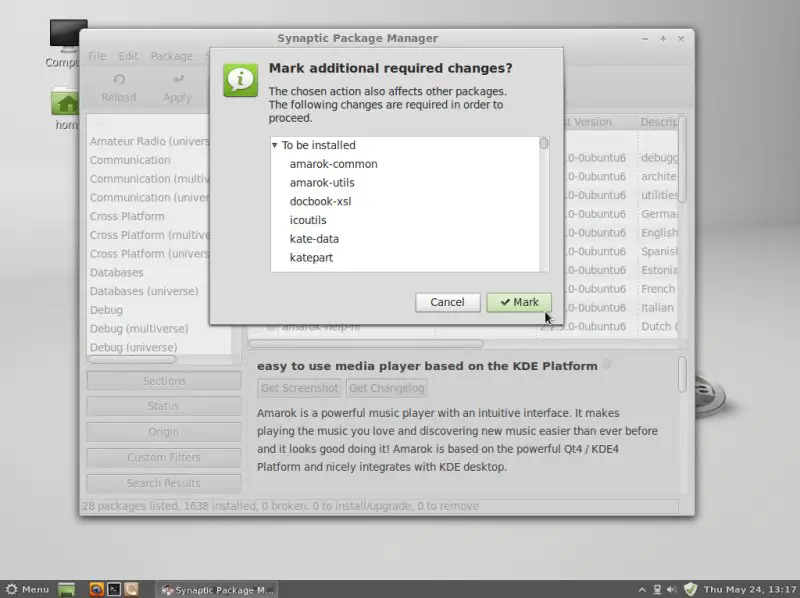Click the update manager shield icon
The width and height of the screenshot is (800, 598).
[690, 589]
